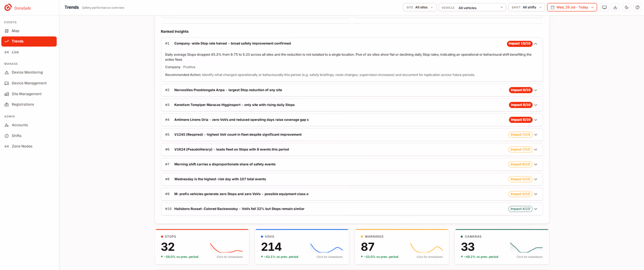Go to the Trends page in sidebar
Image resolution: width=644 pixels, height=270 pixels.
pyautogui.click(x=29, y=41)
